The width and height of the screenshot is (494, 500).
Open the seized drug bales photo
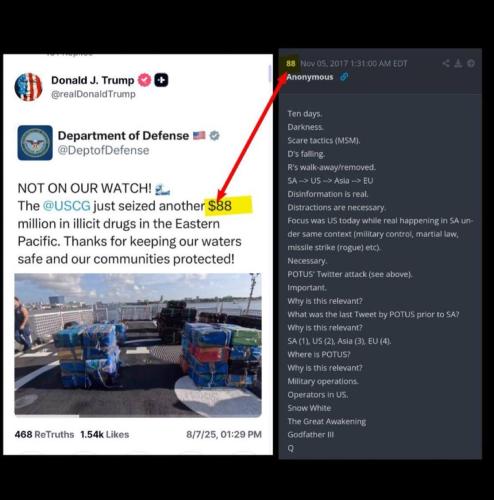[x=138, y=345]
